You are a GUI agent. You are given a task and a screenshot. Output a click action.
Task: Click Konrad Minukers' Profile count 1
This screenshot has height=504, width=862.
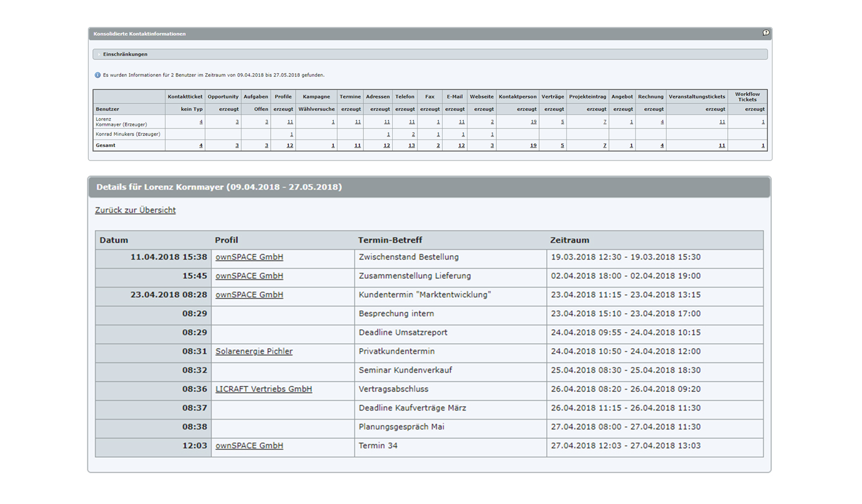(291, 134)
